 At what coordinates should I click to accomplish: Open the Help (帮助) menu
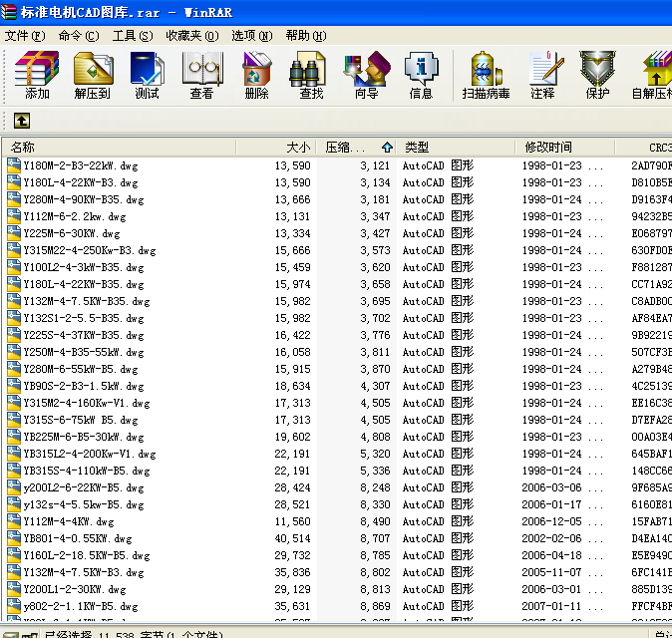click(306, 36)
